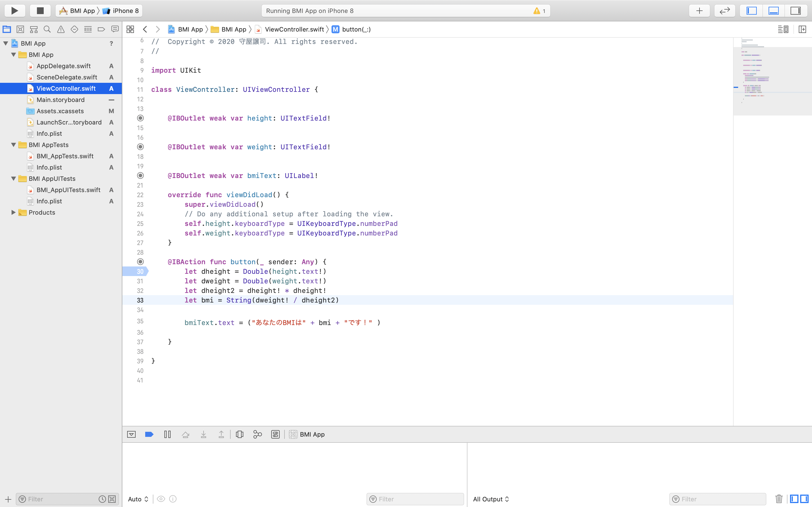Open the All Output dropdown
The height and width of the screenshot is (507, 812).
tap(491, 499)
